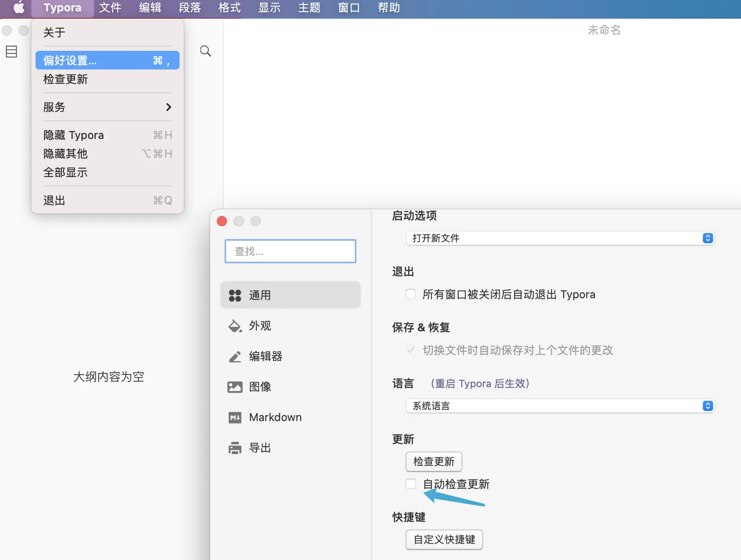Click the 查找... search field

coord(290,251)
